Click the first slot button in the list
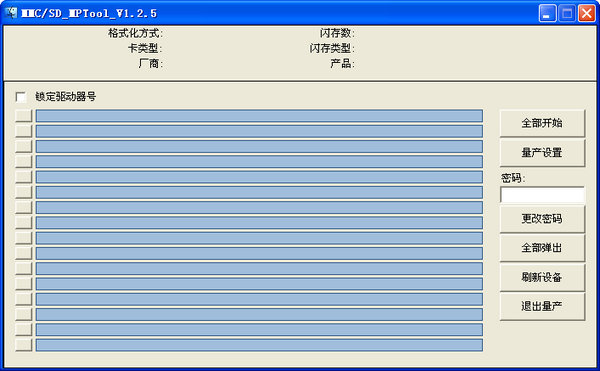This screenshot has height=371, width=600. [24, 116]
